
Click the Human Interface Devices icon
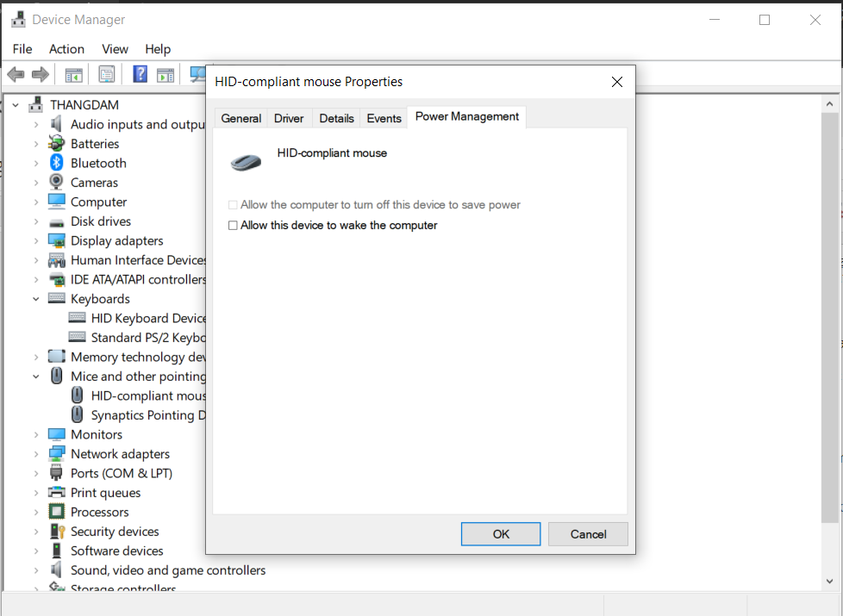[x=56, y=260]
